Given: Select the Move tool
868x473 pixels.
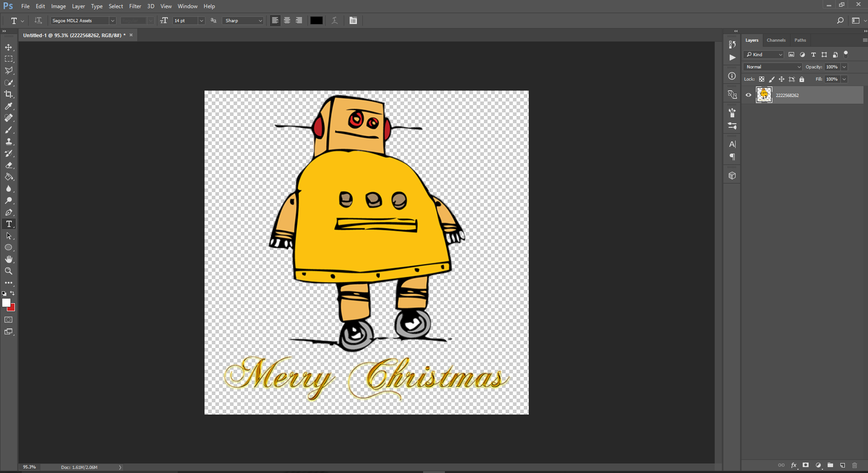Looking at the screenshot, I should pyautogui.click(x=9, y=47).
